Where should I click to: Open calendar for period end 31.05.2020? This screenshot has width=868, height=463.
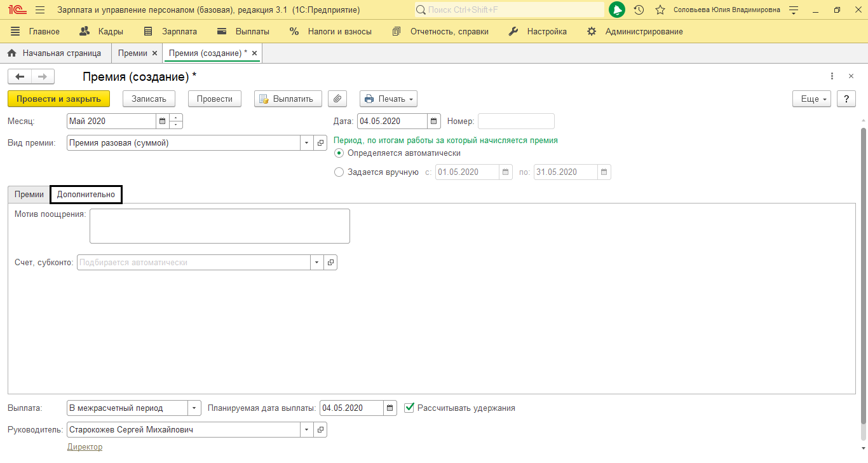pos(604,172)
